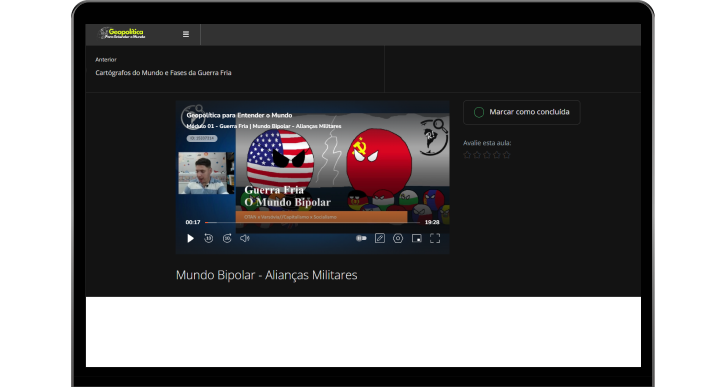This screenshot has width=720, height=387.
Task: Click the Avalie esta aula label
Action: pos(487,143)
